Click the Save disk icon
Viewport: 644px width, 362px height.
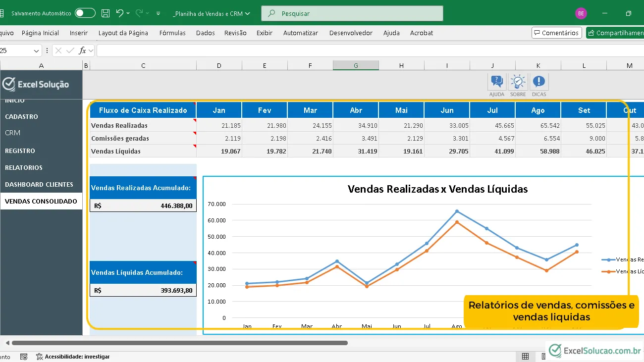pyautogui.click(x=106, y=13)
